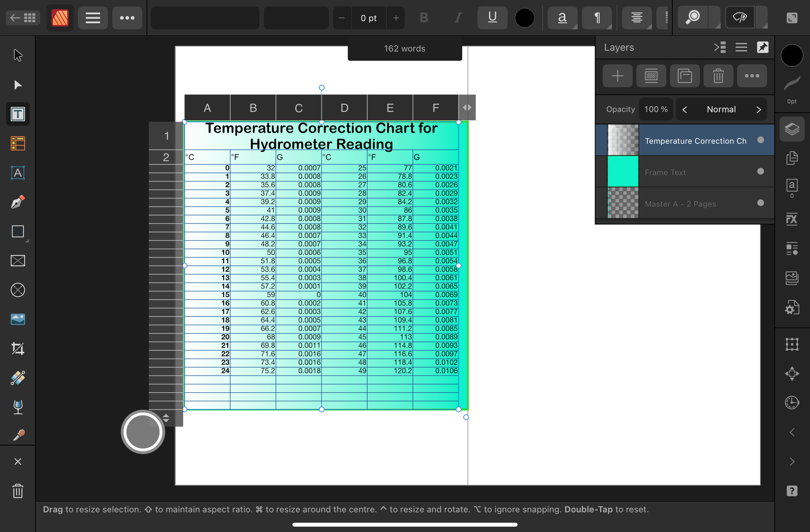Hide the Temperature Correction Ch layer

click(x=761, y=140)
